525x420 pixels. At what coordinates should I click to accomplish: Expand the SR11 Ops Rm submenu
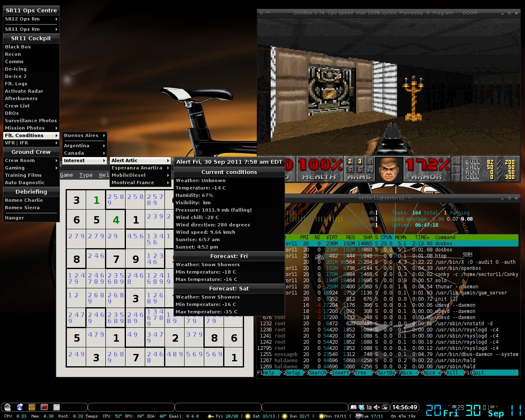pos(31,29)
